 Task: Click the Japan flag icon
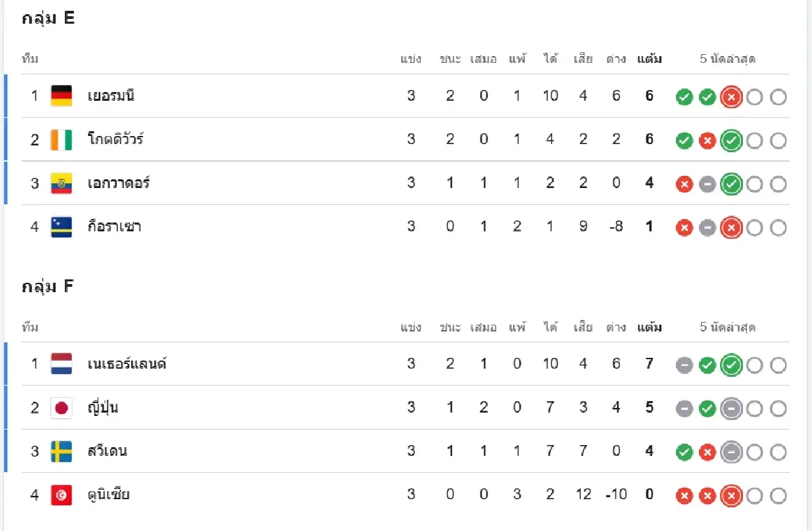[x=61, y=407]
